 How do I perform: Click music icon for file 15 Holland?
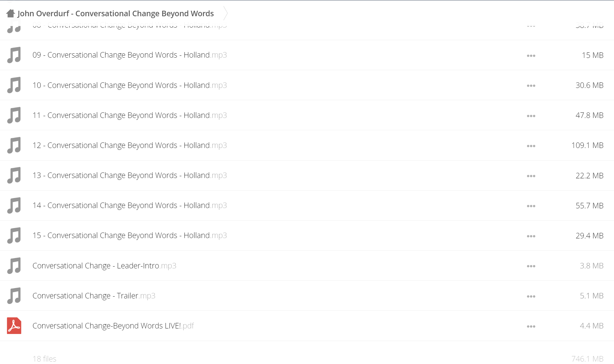(x=14, y=235)
